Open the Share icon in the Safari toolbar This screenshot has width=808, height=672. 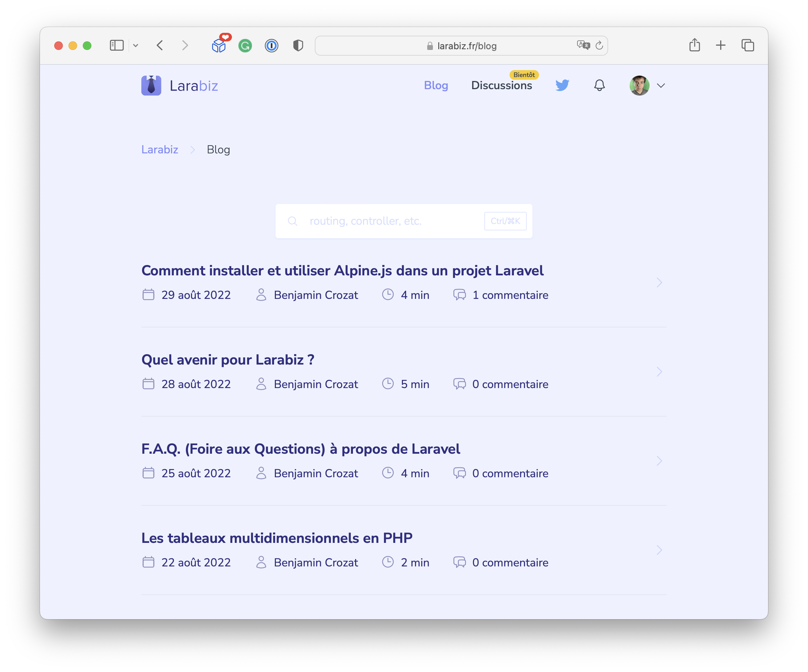pos(695,45)
